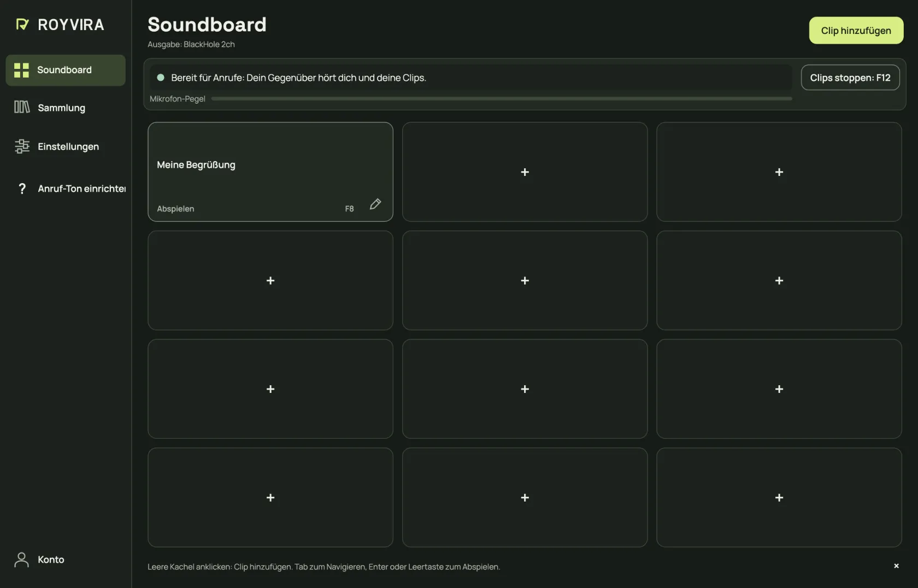The width and height of the screenshot is (918, 588).
Task: Click the Soundboard page heading
Action: click(207, 25)
